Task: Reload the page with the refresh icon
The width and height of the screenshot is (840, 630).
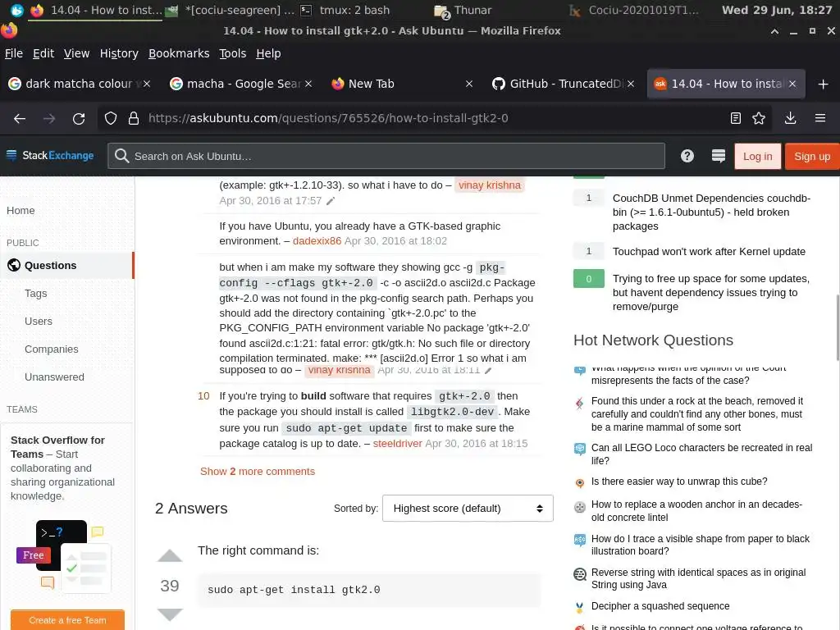Action: click(79, 118)
